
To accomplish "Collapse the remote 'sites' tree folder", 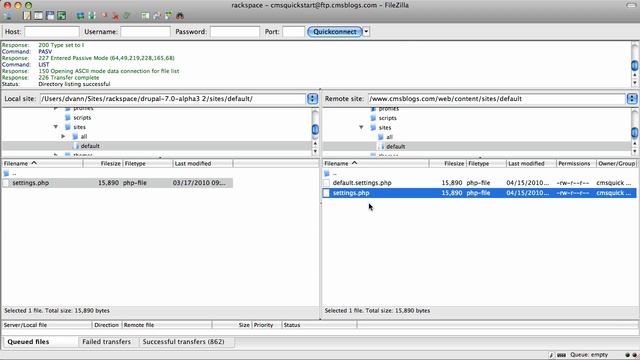I will pos(361,127).
